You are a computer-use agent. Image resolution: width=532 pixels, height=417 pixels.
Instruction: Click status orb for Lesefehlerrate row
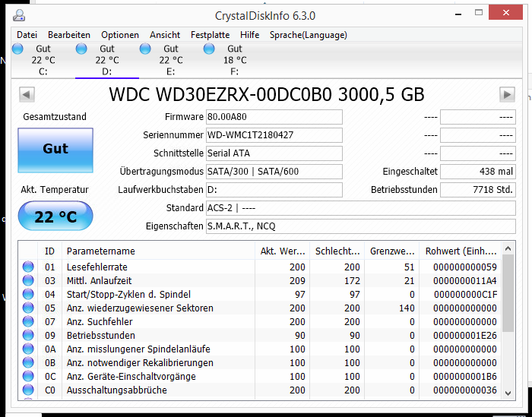tap(28, 267)
